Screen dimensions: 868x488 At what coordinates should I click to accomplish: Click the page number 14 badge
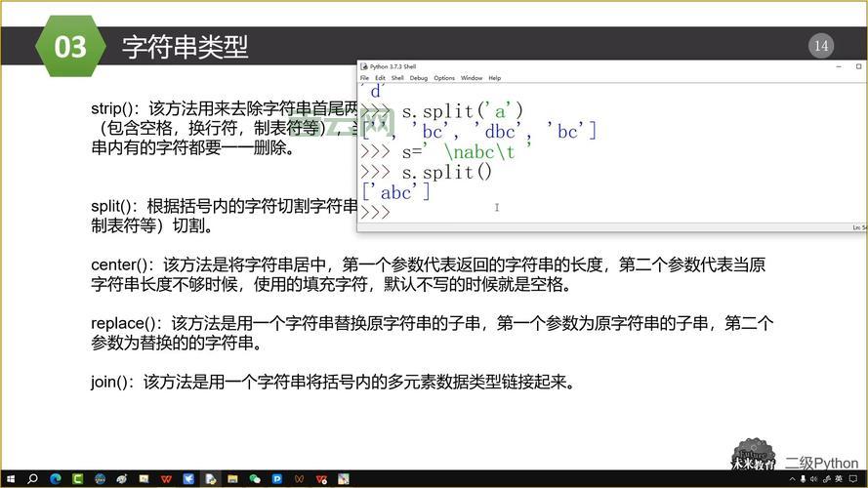[x=821, y=45]
